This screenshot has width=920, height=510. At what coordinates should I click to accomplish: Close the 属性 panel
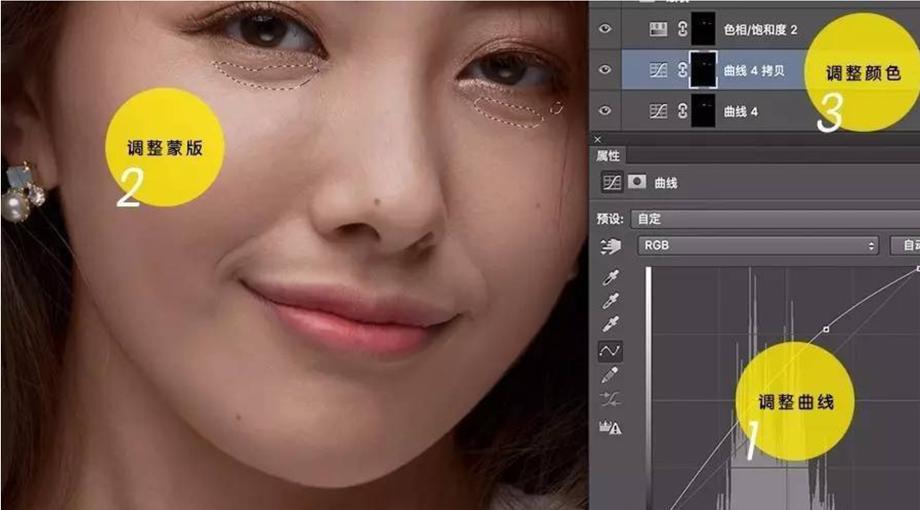[x=597, y=139]
